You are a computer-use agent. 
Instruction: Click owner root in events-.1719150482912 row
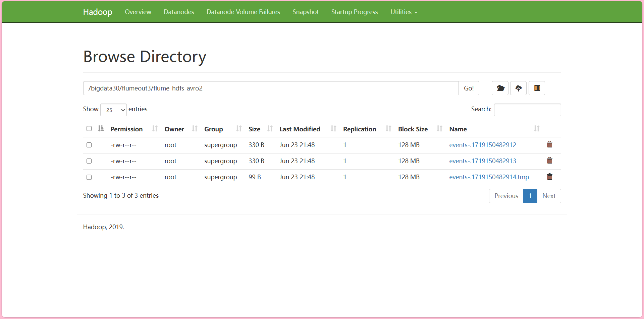(x=170, y=145)
